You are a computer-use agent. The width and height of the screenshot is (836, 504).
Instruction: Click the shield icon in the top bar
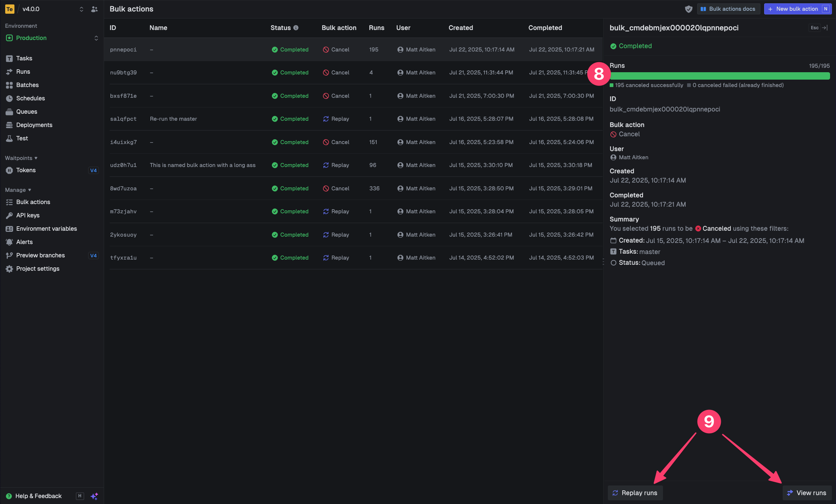pyautogui.click(x=689, y=9)
